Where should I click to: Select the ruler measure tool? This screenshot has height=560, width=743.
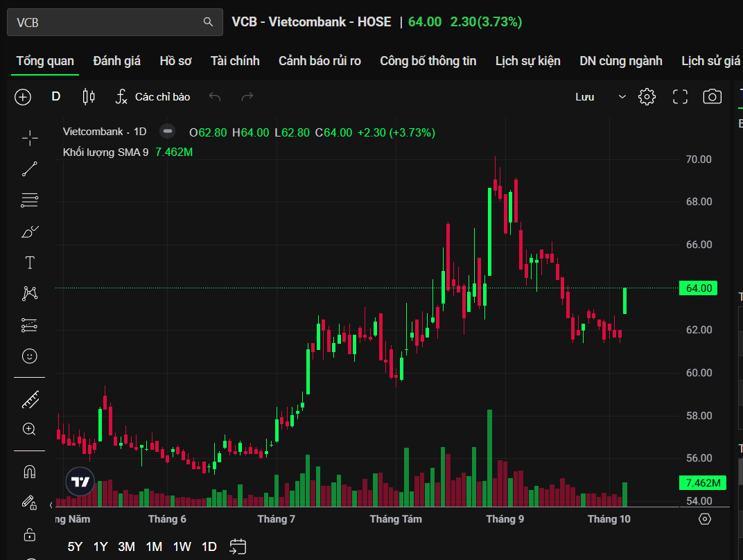point(30,399)
